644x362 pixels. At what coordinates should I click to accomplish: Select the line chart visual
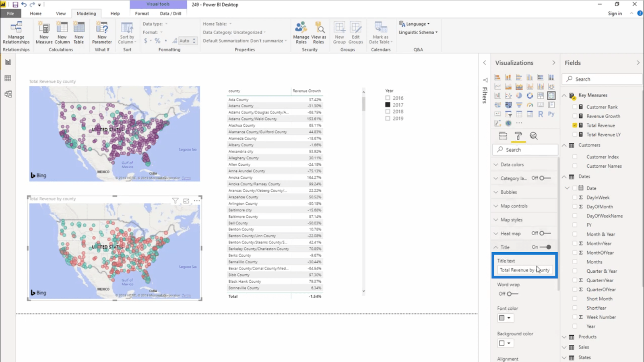(497, 86)
